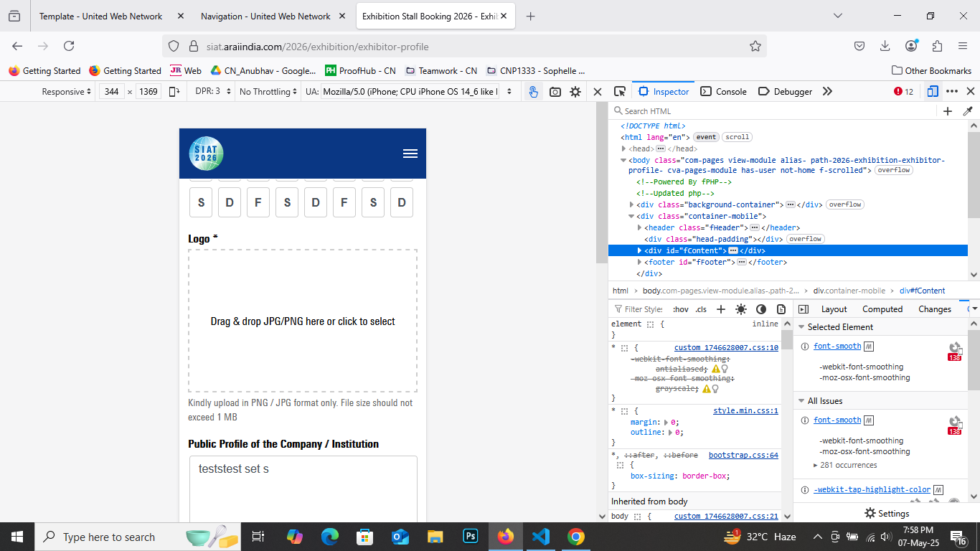This screenshot has width=980, height=551.
Task: Expand the fContent div node
Action: coord(640,251)
